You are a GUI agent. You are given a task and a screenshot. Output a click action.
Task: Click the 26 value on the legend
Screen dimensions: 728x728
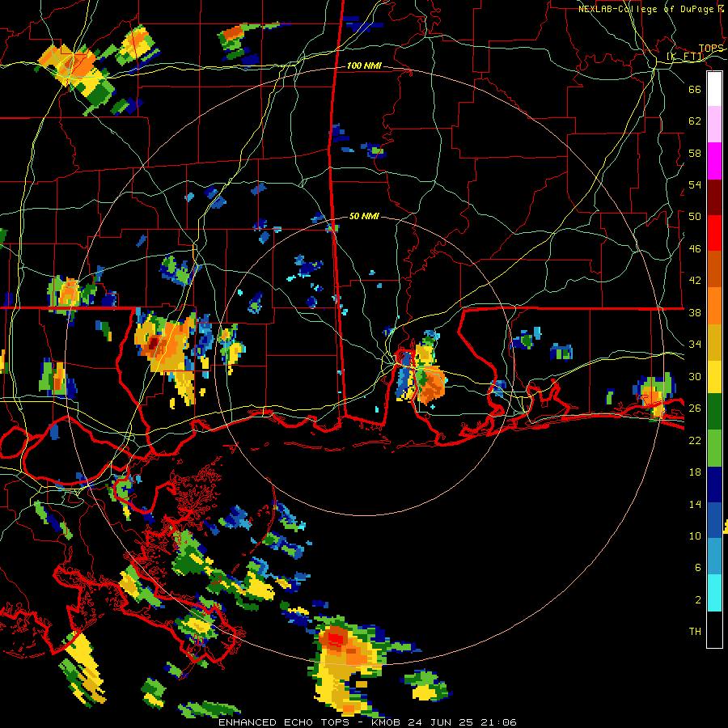pyautogui.click(x=695, y=408)
